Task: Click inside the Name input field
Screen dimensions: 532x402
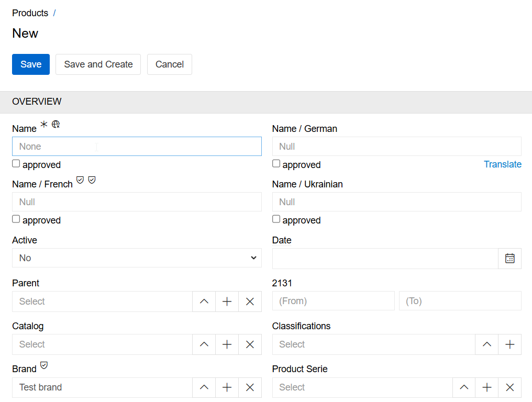Action: pyautogui.click(x=137, y=146)
